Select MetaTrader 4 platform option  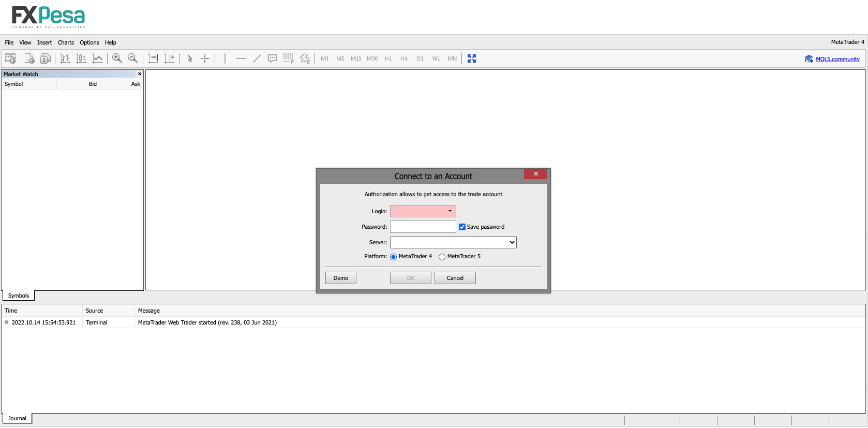(394, 257)
